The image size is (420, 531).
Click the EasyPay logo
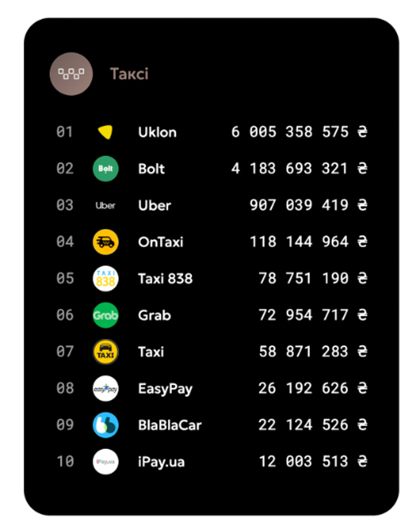click(x=106, y=388)
